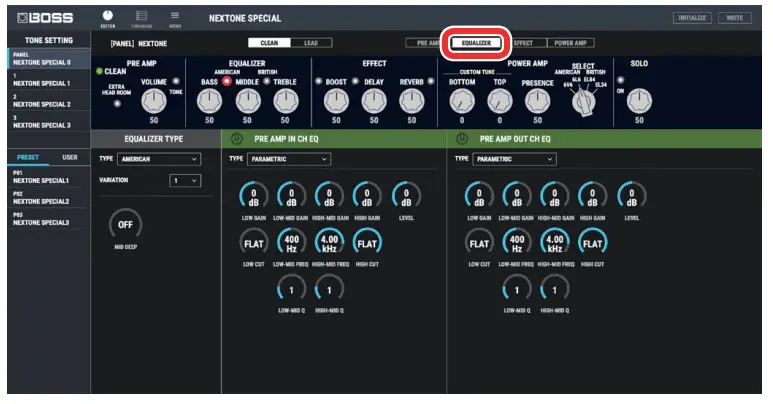The height and width of the screenshot is (404, 773).
Task: Open the PRE AMP tab
Action: click(427, 43)
